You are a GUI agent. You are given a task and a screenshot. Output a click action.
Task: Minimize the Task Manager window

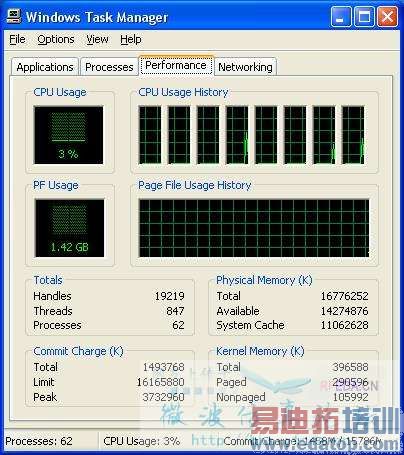click(341, 17)
